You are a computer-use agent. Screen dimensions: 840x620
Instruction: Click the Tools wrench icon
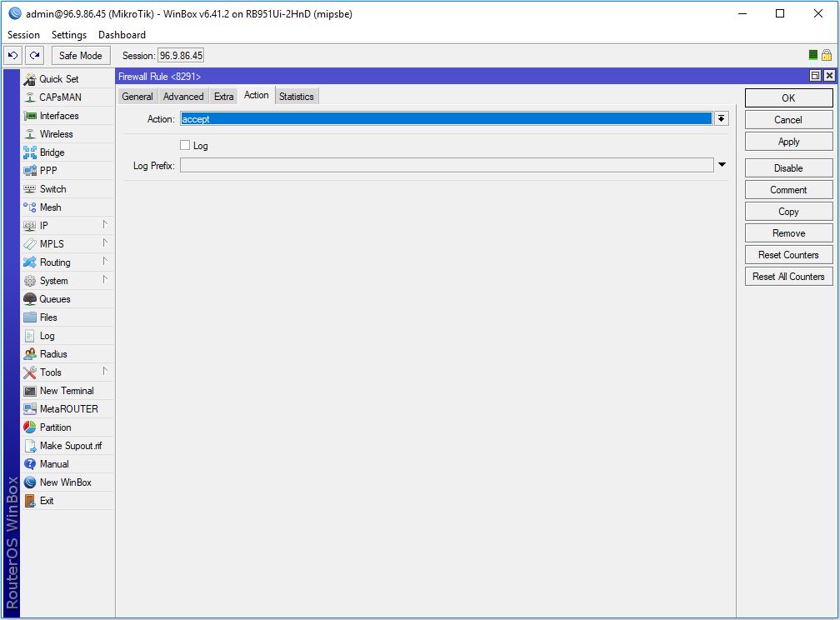30,372
